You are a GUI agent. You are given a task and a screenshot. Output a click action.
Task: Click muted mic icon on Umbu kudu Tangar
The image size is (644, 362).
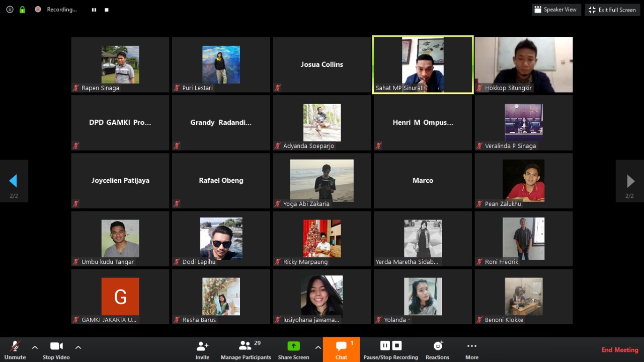[76, 262]
